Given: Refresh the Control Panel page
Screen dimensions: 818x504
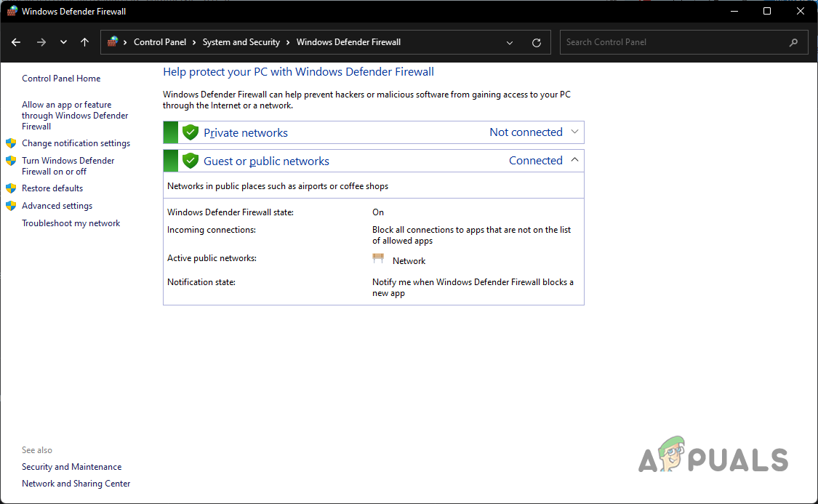Looking at the screenshot, I should click(x=537, y=42).
